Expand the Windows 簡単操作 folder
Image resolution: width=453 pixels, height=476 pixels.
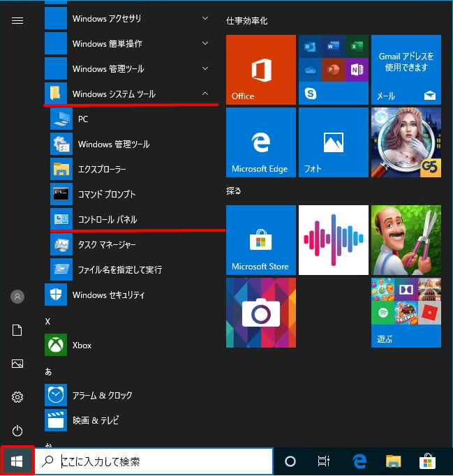131,44
